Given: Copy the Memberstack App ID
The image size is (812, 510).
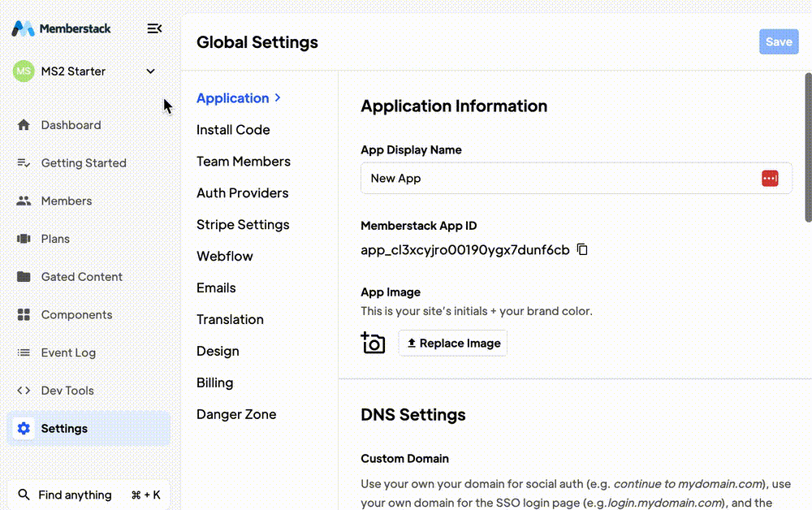Looking at the screenshot, I should click(582, 249).
